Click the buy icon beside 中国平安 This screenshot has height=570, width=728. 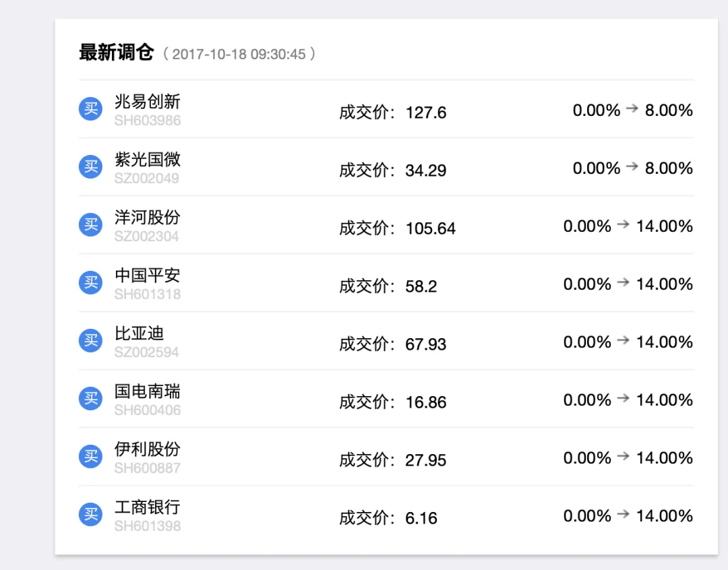click(x=90, y=282)
